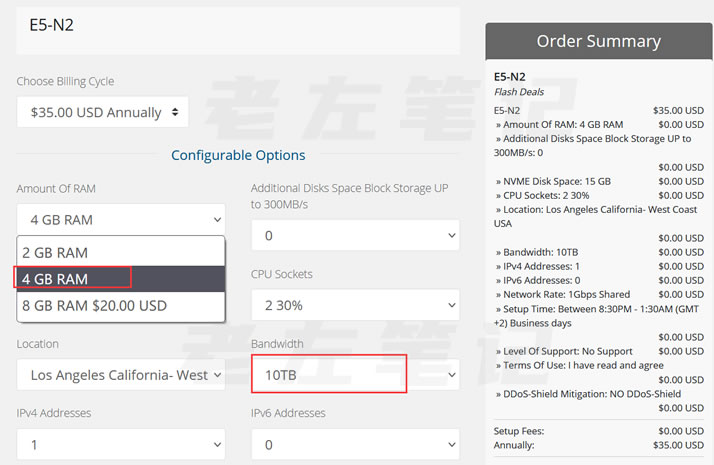This screenshot has height=465, width=714.
Task: Click the chevron on the IPv4 Addresses selector
Action: click(x=217, y=445)
